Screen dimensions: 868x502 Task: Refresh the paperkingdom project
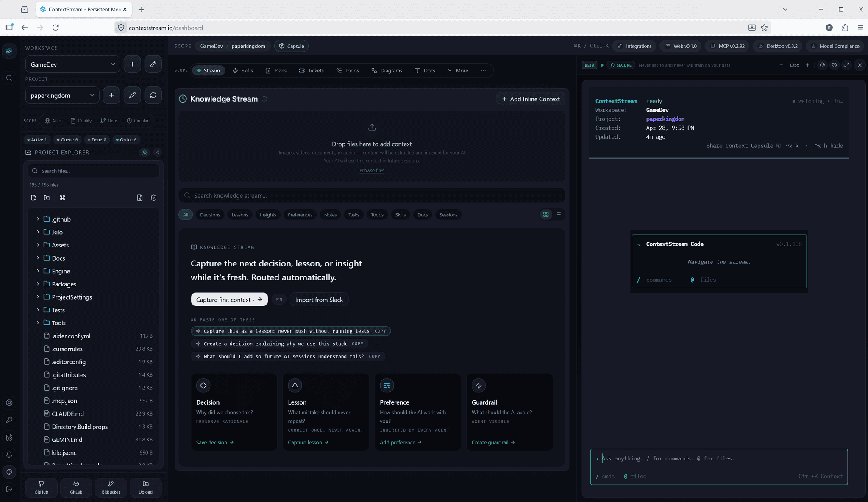pyautogui.click(x=153, y=95)
